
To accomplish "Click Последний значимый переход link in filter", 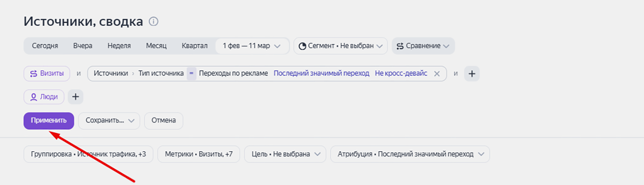I will coord(321,73).
